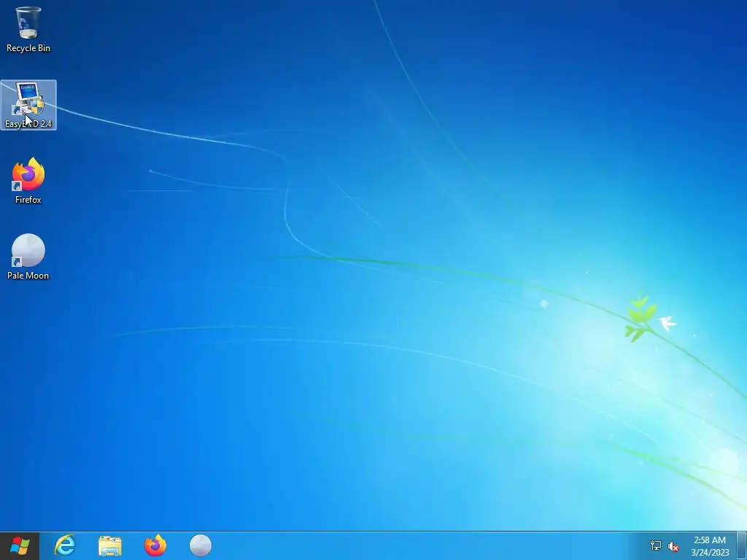Select the EasyBCD 2.4 desktop shortcut
Screen dimensions: 747x560
[x=28, y=105]
